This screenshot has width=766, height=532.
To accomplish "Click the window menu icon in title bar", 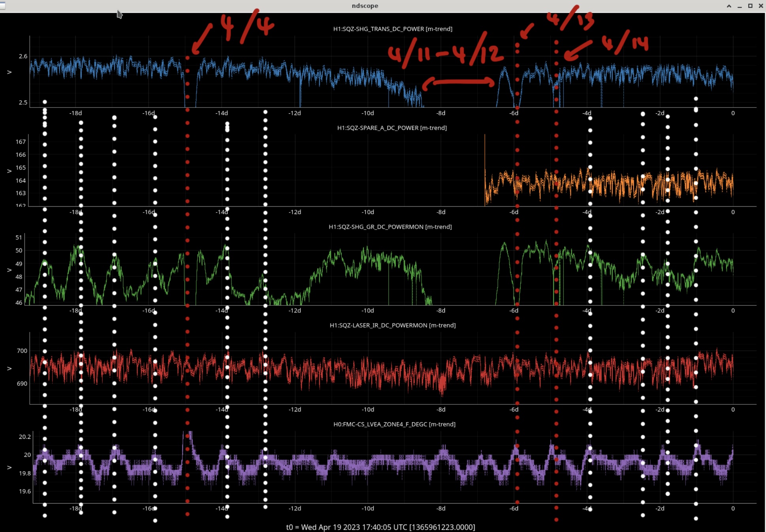I will (x=2, y=6).
